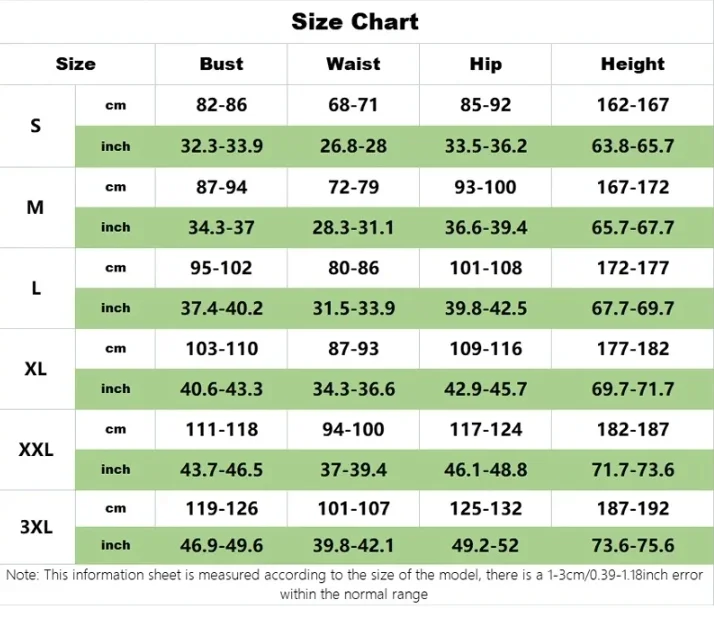Screen dimensions: 714x618
Task: Click the Size Chart title
Action: coord(355,21)
